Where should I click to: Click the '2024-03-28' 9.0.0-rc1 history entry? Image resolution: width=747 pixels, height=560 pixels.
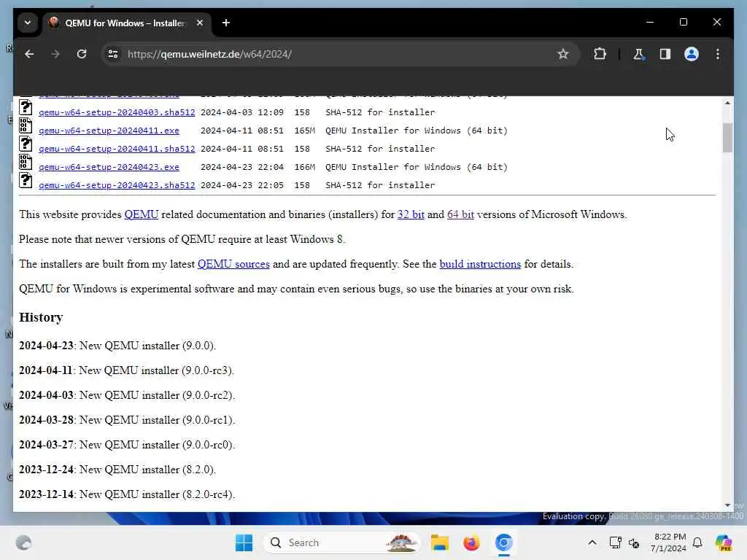(x=127, y=420)
